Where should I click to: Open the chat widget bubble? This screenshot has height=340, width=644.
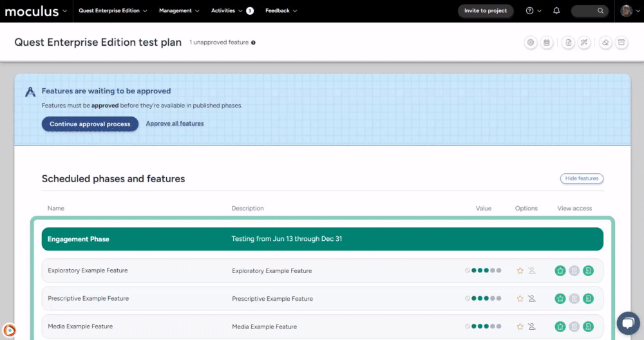pos(627,323)
